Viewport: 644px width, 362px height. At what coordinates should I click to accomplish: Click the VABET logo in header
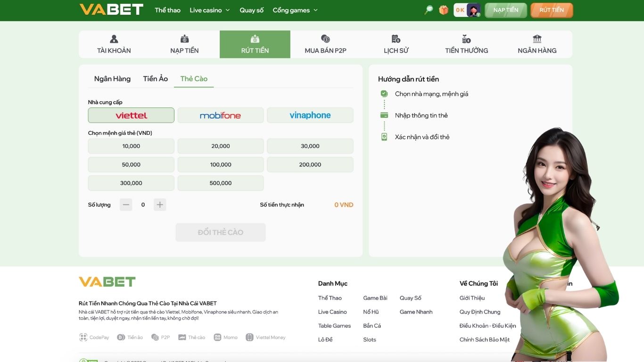click(111, 10)
